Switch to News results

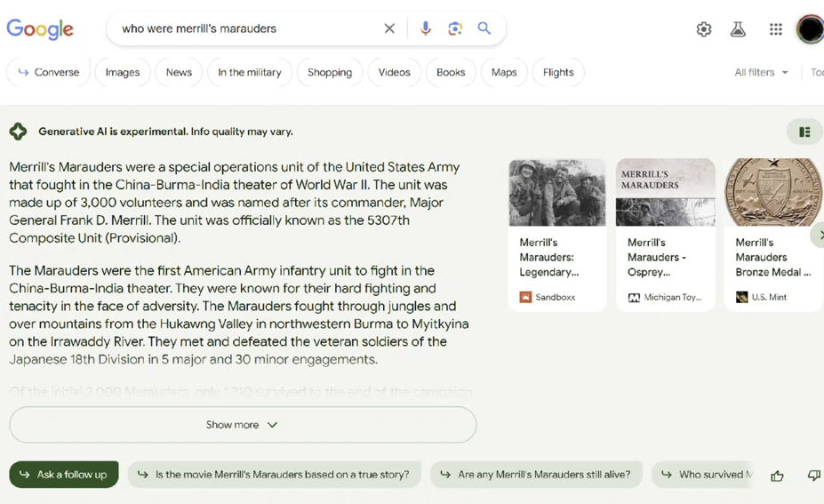179,73
